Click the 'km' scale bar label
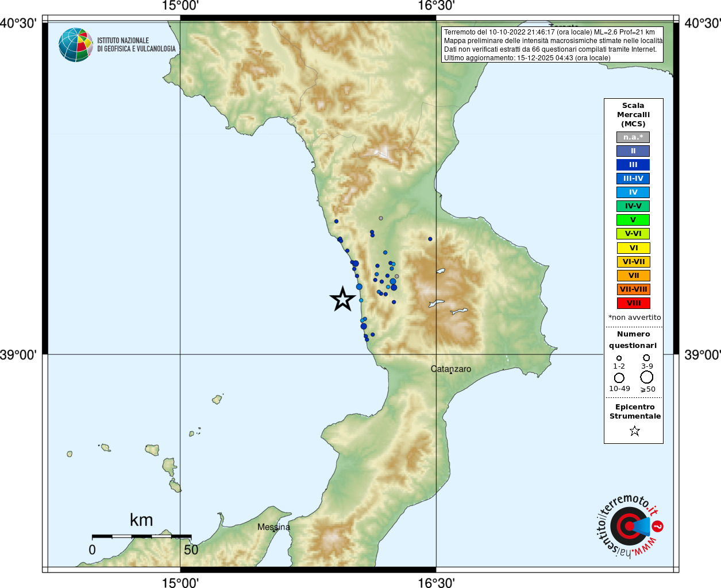 141,520
